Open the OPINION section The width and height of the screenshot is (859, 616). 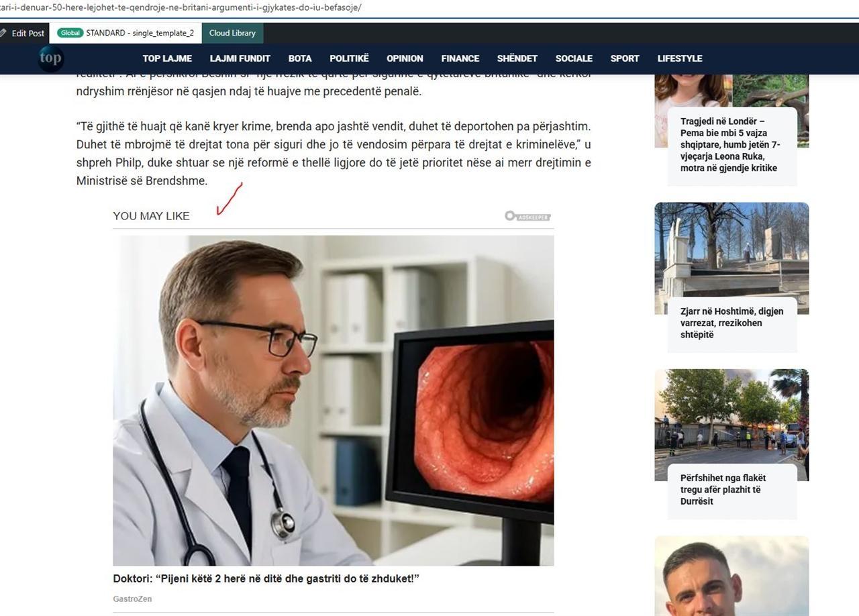[405, 58]
